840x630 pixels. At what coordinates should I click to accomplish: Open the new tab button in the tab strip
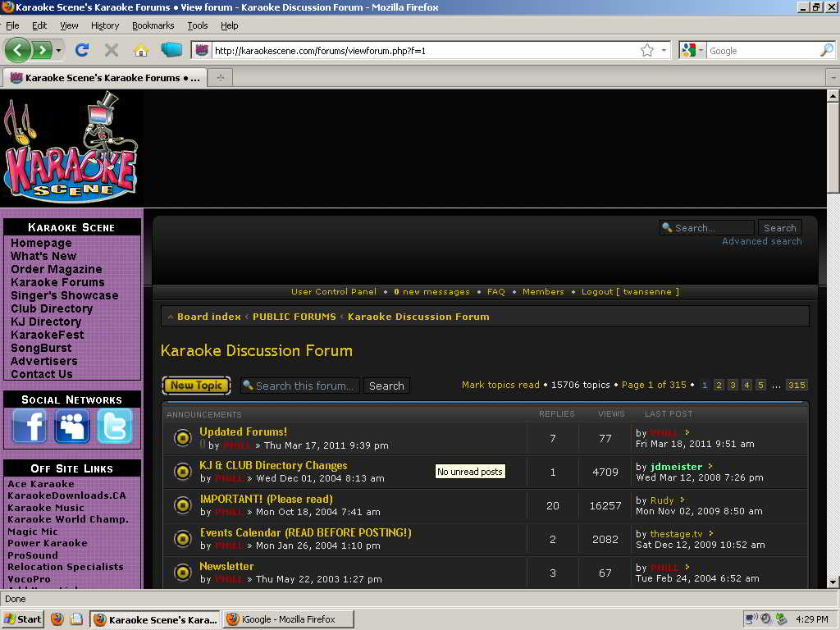click(x=220, y=78)
